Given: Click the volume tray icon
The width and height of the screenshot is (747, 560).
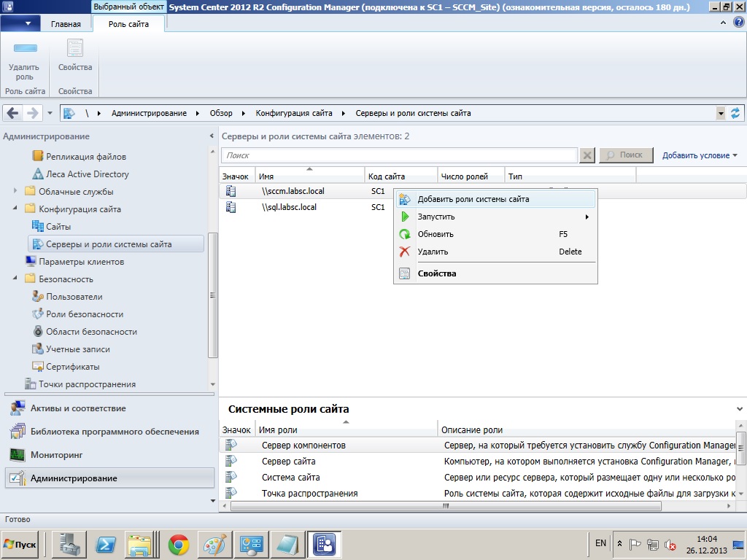Looking at the screenshot, I should 670,544.
